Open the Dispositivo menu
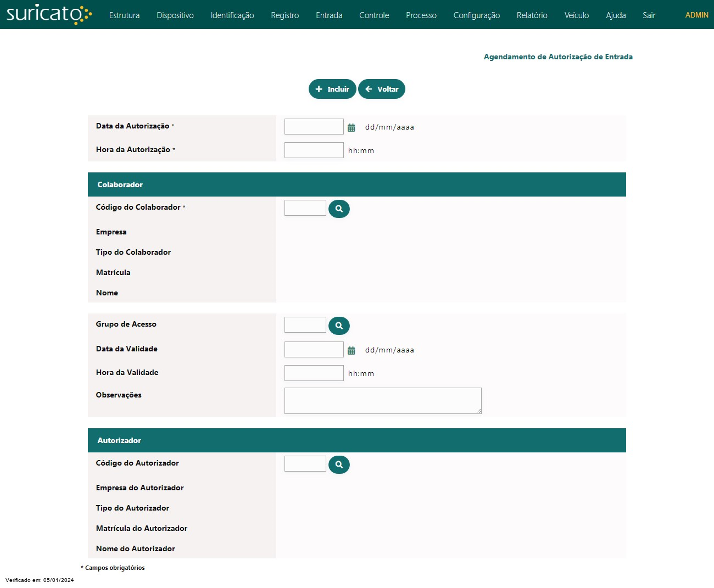714x588 pixels. (x=175, y=15)
